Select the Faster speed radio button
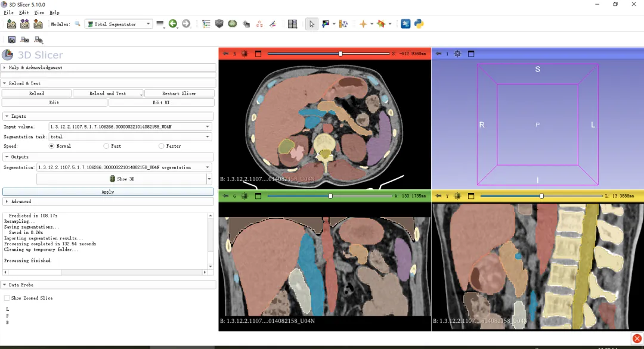Viewport: 644px width, 349px height. [x=161, y=146]
